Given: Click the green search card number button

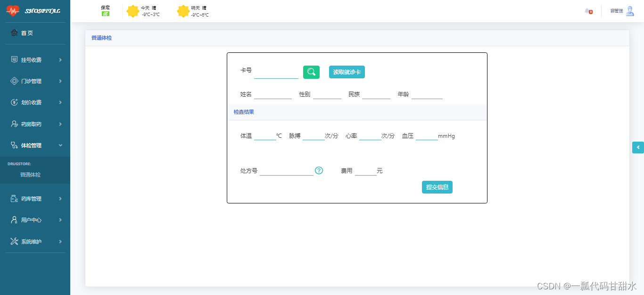Looking at the screenshot, I should (311, 72).
